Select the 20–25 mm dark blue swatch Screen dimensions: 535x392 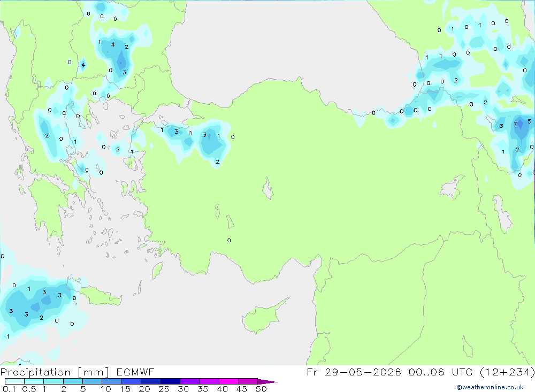point(150,381)
